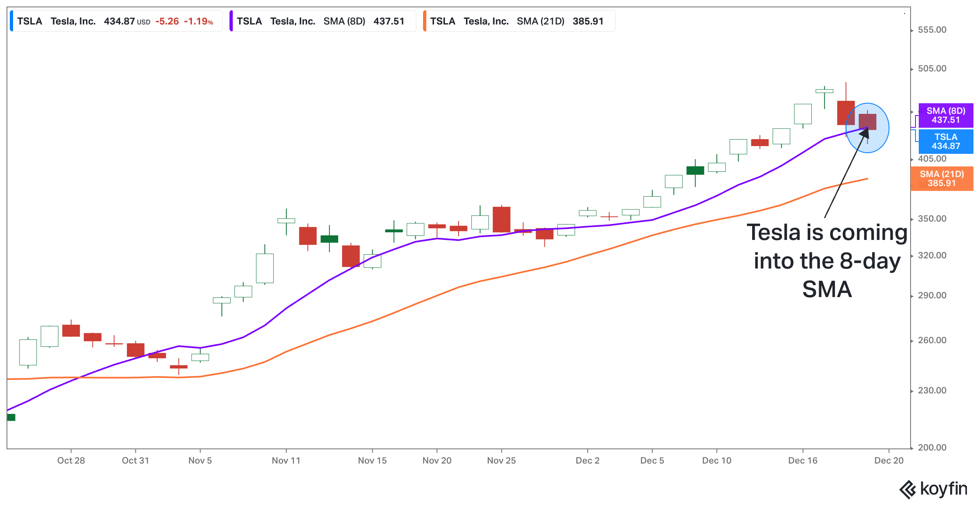Click the orange color bar on SMA (21D) legend

click(425, 21)
